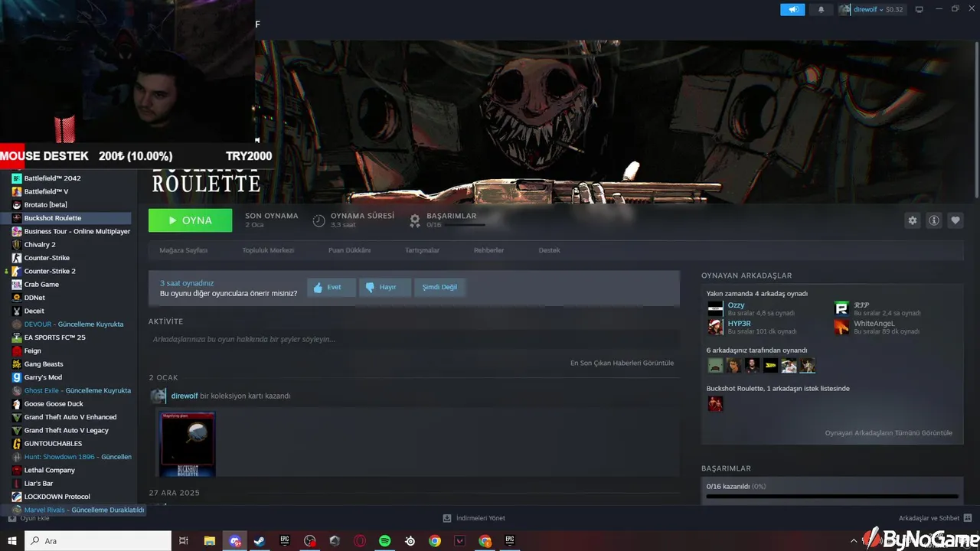Open the Buckshot Roulette trading card thumbnail

coord(187,444)
